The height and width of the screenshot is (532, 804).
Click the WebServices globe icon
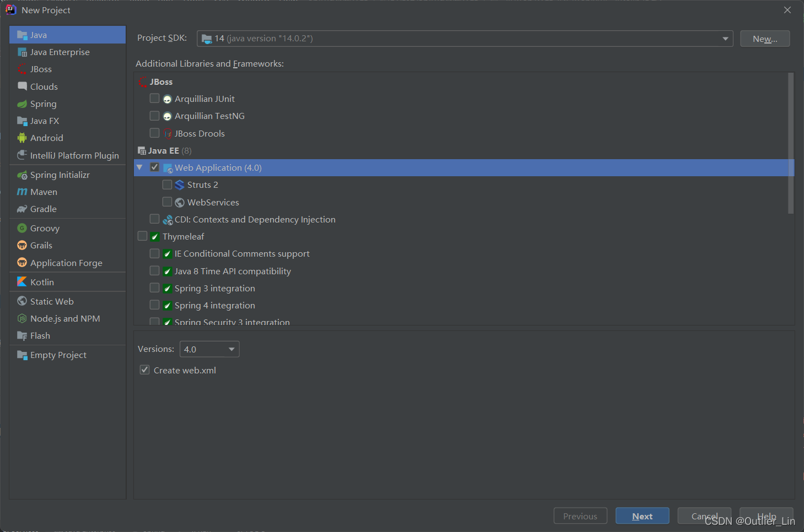pos(180,203)
